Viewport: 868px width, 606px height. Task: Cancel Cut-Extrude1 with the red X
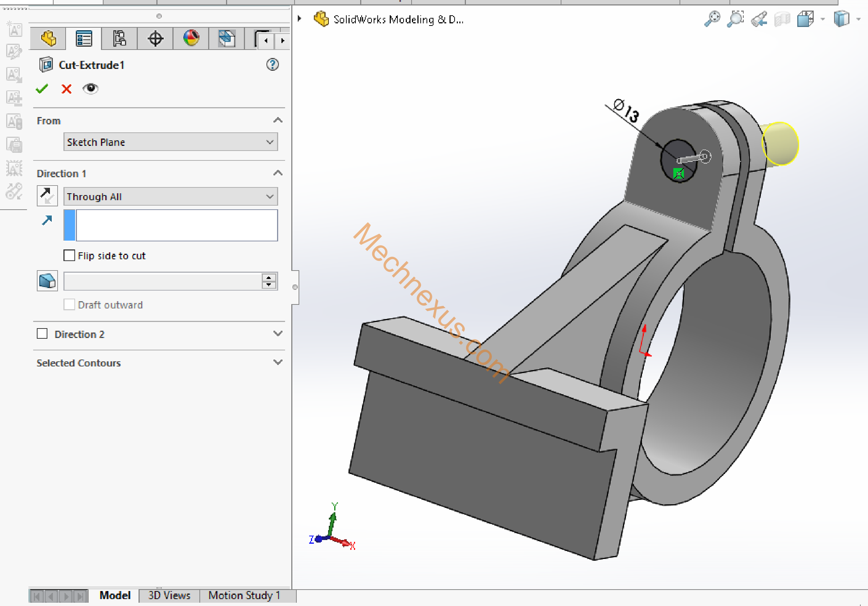67,89
